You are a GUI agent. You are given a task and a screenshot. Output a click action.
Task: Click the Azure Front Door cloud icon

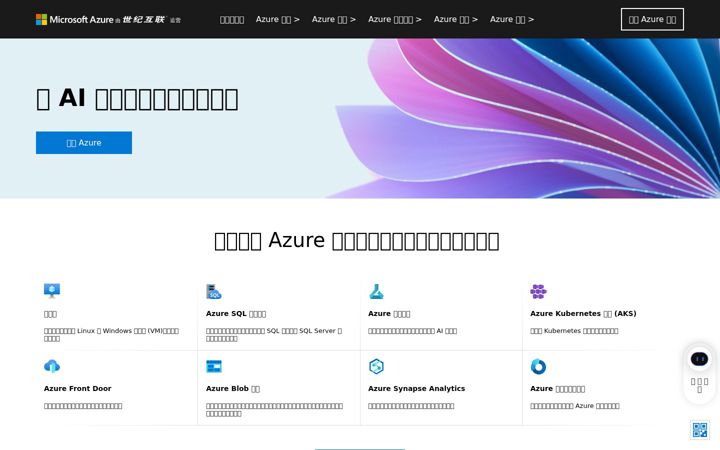point(52,366)
